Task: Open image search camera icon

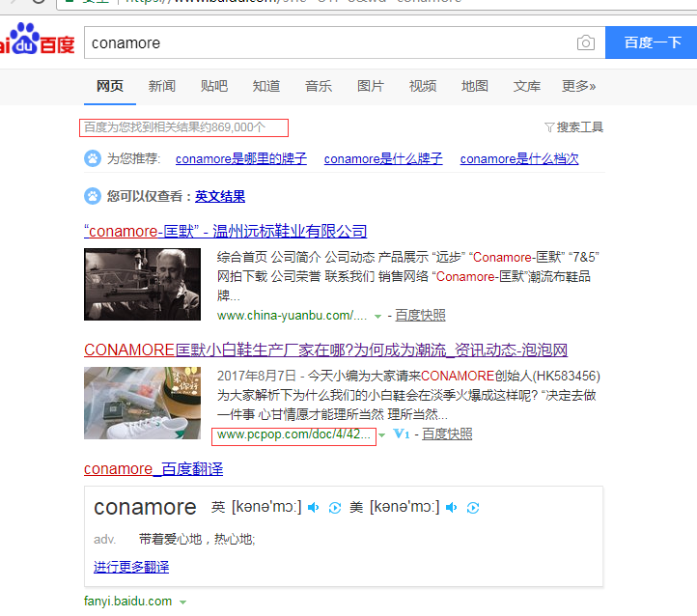Action: click(x=585, y=42)
